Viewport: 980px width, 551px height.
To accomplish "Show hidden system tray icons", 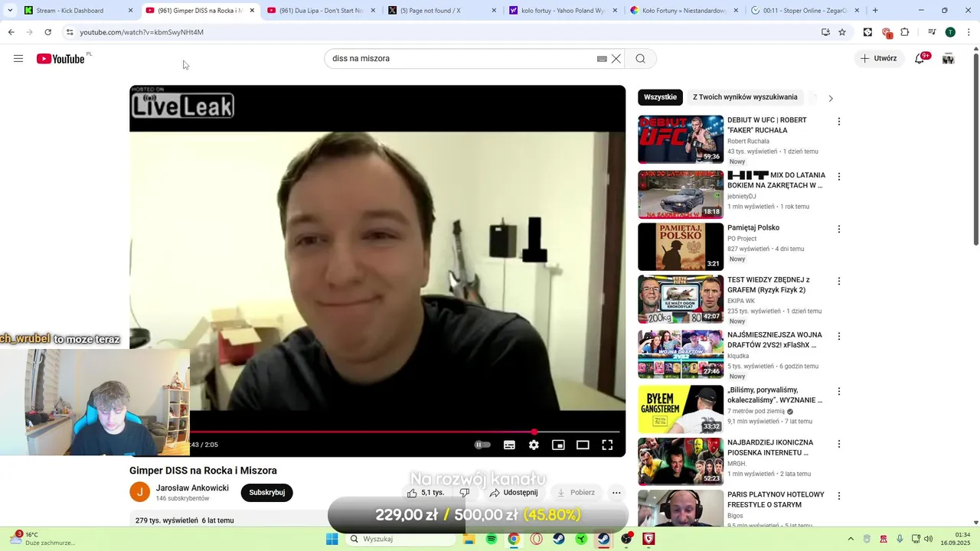I will pyautogui.click(x=850, y=539).
